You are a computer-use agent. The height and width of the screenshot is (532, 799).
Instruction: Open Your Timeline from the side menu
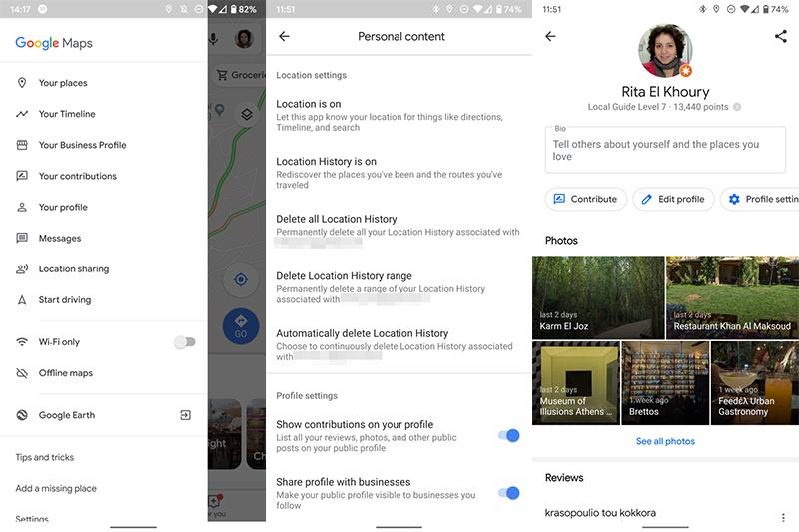pos(67,114)
